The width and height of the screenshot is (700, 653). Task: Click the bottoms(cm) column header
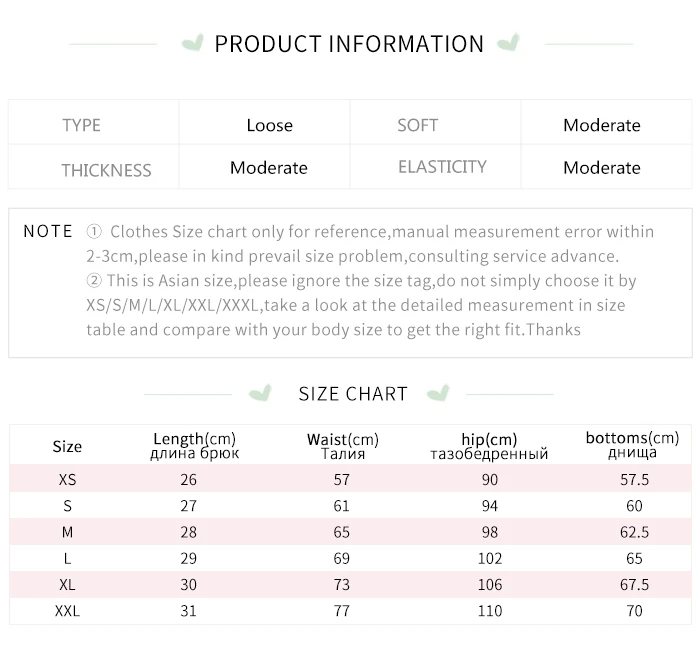pyautogui.click(x=632, y=445)
